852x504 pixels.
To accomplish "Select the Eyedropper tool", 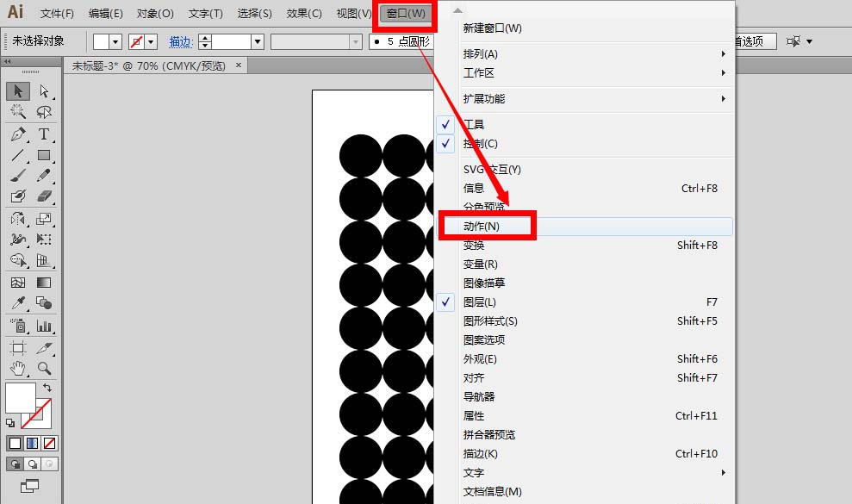I will pos(19,303).
